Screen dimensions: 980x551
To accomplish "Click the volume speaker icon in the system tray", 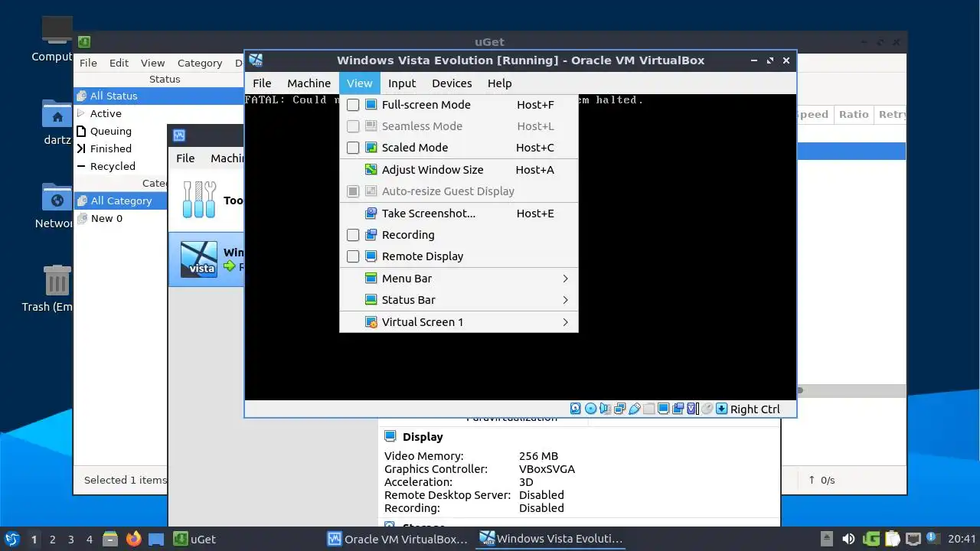I will point(848,539).
